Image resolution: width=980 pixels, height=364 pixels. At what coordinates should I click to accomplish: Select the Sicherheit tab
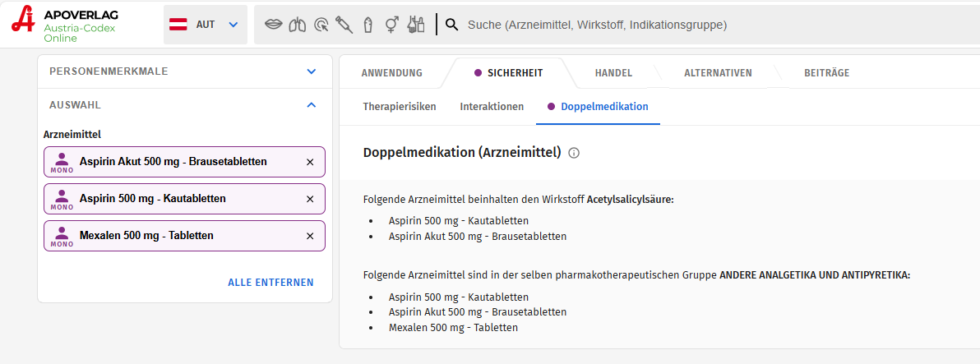pyautogui.click(x=509, y=73)
